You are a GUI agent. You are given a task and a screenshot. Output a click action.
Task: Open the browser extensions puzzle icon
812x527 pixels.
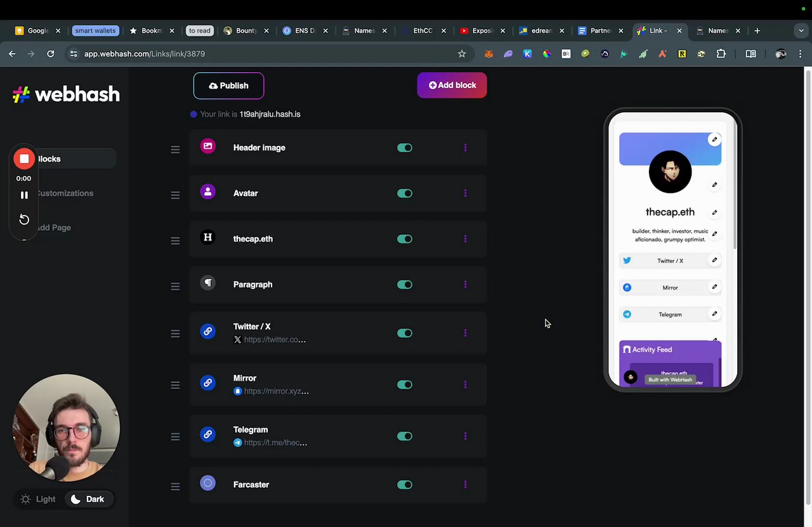[721, 54]
